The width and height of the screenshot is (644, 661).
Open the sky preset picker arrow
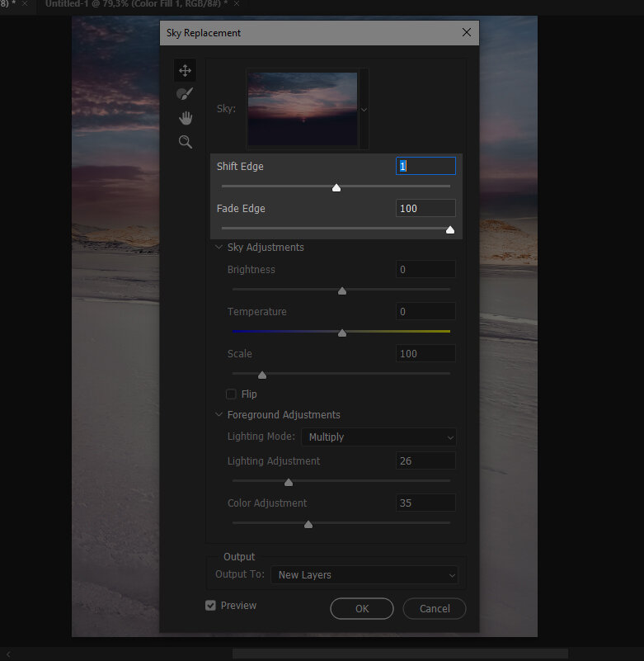(364, 110)
